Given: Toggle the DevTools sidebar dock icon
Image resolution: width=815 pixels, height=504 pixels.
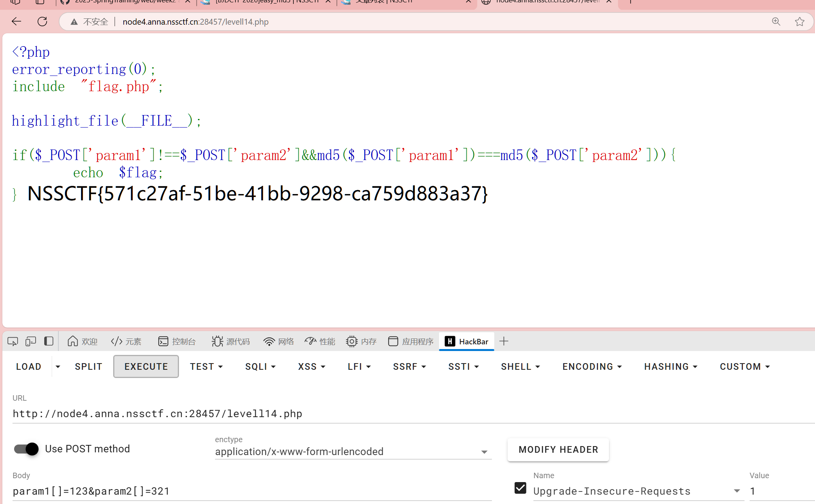Looking at the screenshot, I should click(49, 341).
